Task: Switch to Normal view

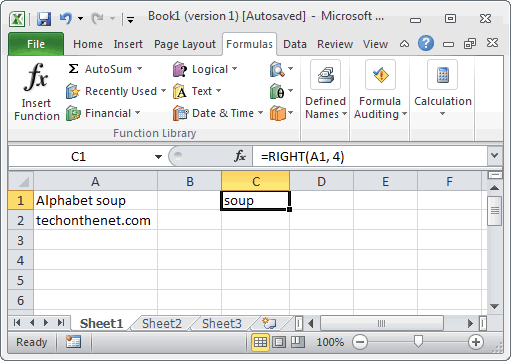Action: [x=260, y=342]
